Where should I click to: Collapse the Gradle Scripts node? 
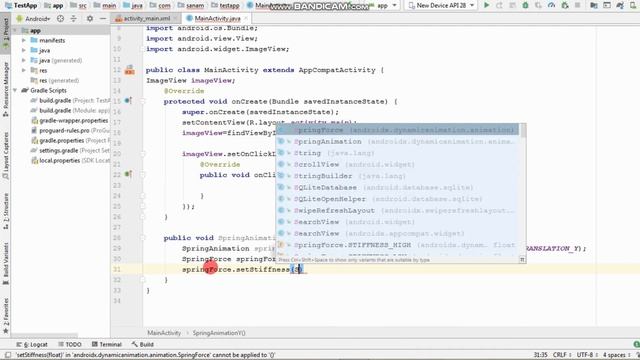point(15,90)
